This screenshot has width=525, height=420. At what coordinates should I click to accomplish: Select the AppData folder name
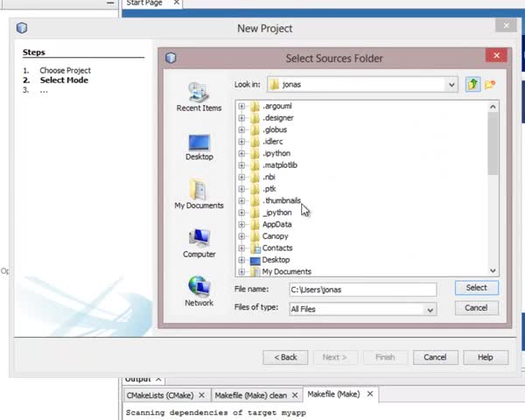(x=276, y=224)
